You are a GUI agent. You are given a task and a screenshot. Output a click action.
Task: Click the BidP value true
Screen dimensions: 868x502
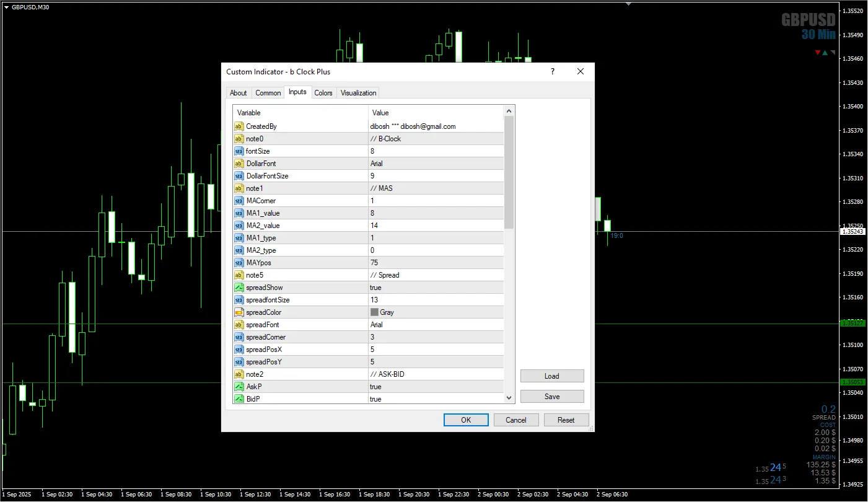pyautogui.click(x=375, y=399)
